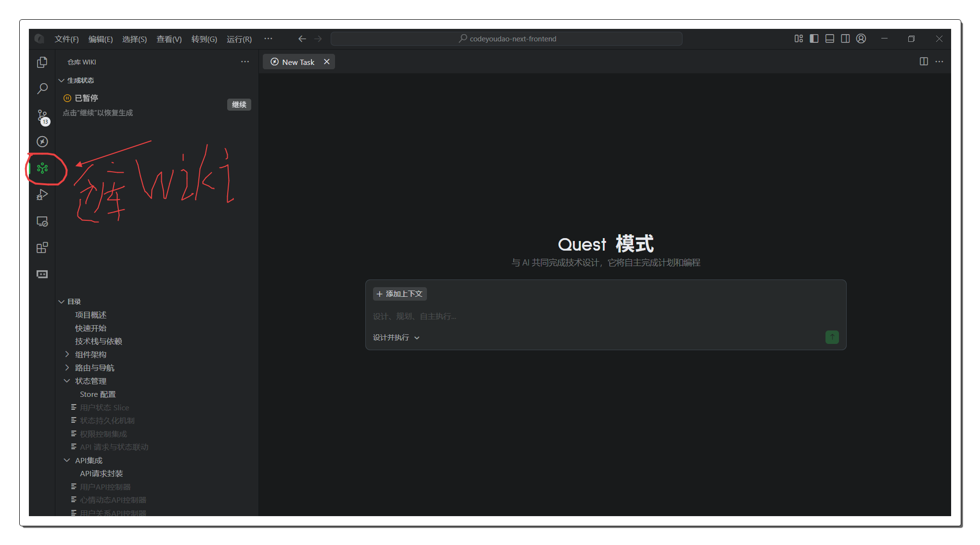Select the API 请求与状态联动 entry

click(x=114, y=447)
